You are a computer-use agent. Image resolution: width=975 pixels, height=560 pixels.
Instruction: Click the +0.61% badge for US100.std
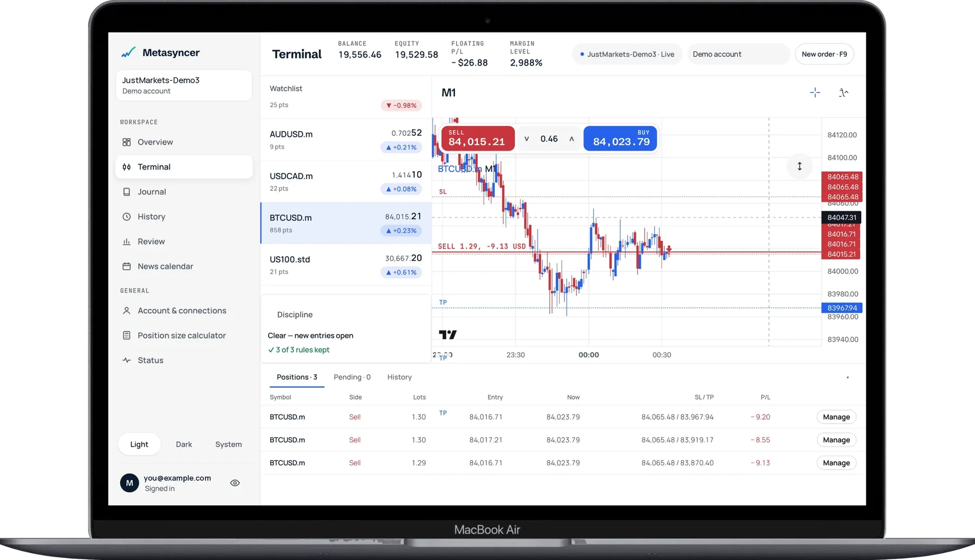coord(401,272)
